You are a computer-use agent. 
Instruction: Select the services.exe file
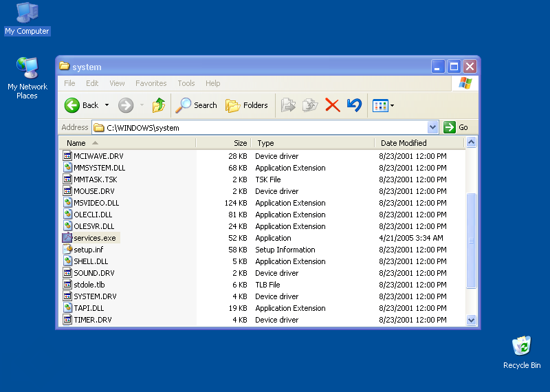point(95,238)
